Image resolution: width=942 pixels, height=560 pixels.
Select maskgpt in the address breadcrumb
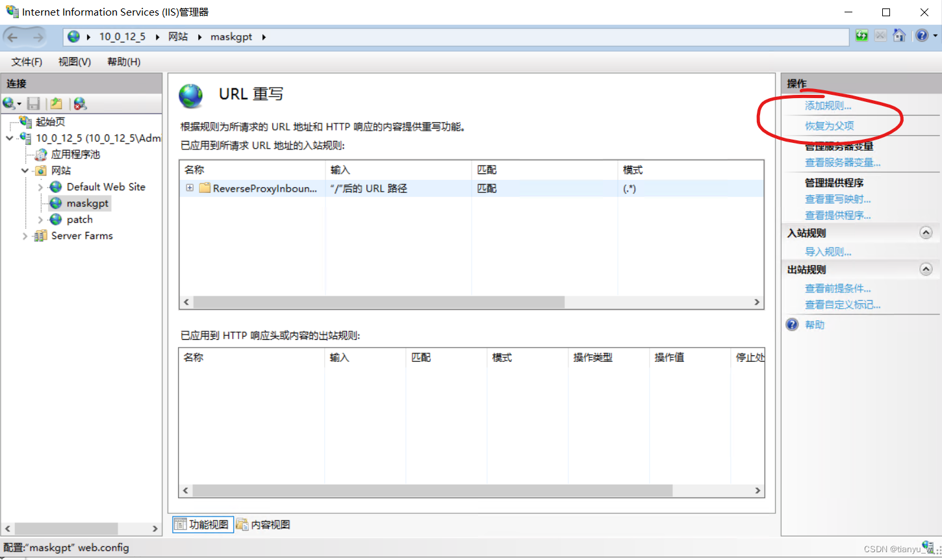tap(231, 36)
